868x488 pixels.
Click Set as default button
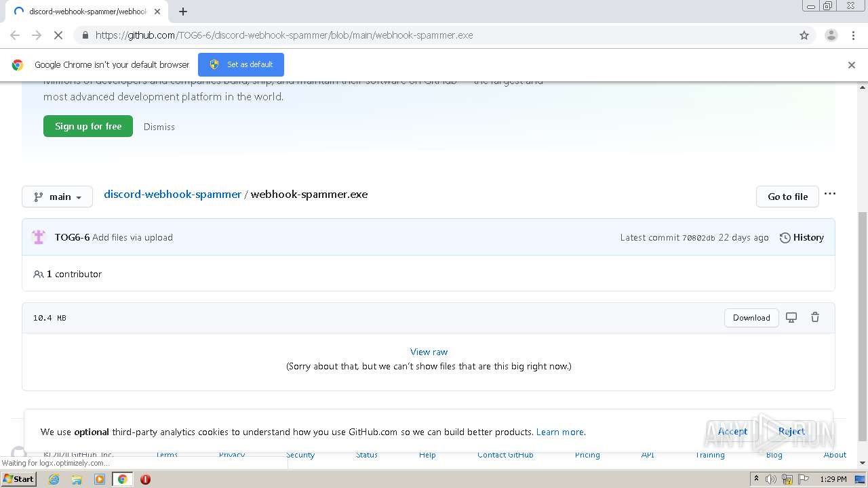241,64
